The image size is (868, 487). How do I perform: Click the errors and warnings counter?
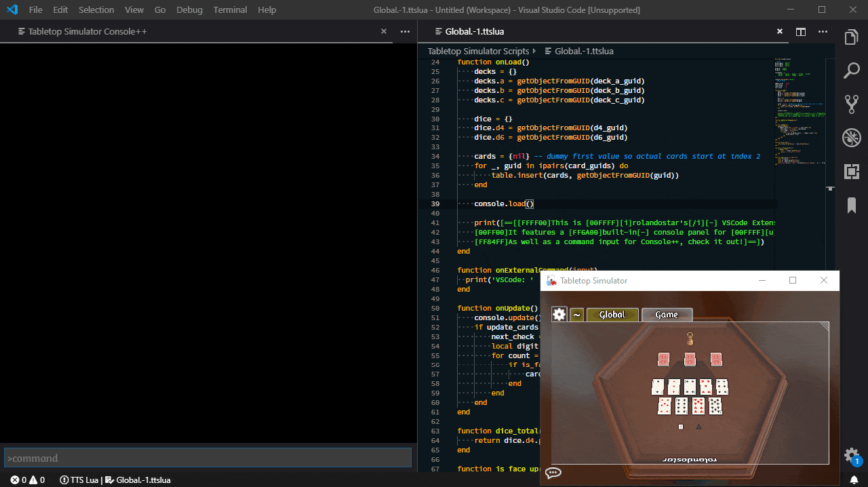click(x=28, y=480)
